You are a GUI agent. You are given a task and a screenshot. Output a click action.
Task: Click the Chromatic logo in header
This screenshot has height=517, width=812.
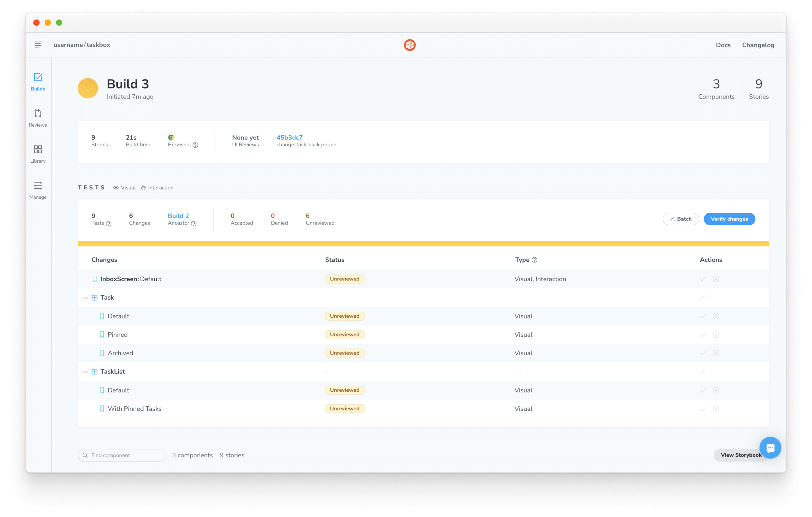(x=411, y=45)
